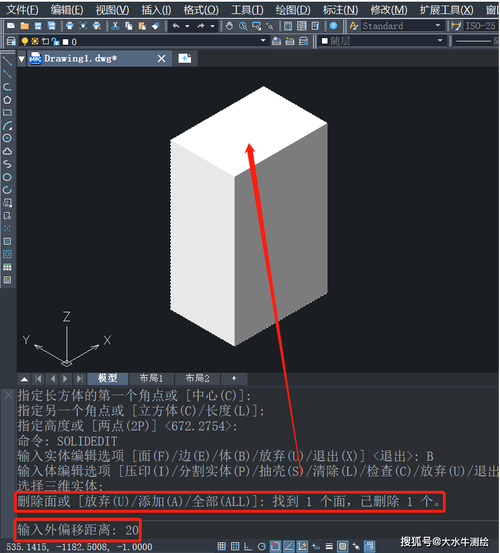
Task: Select the Make block tool
Action: [7, 215]
